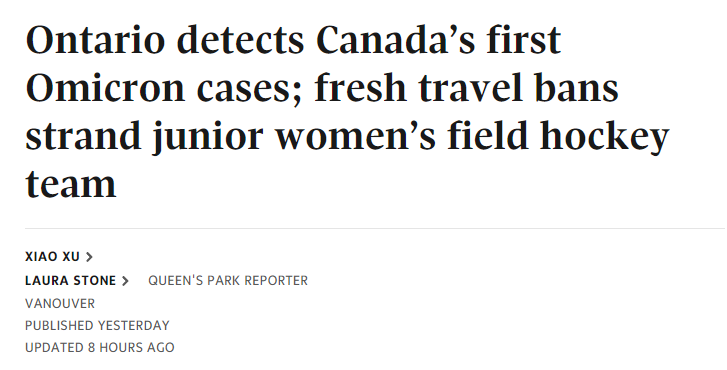Click the word Canada's in the headline
This screenshot has width=727, height=370.
pos(395,40)
